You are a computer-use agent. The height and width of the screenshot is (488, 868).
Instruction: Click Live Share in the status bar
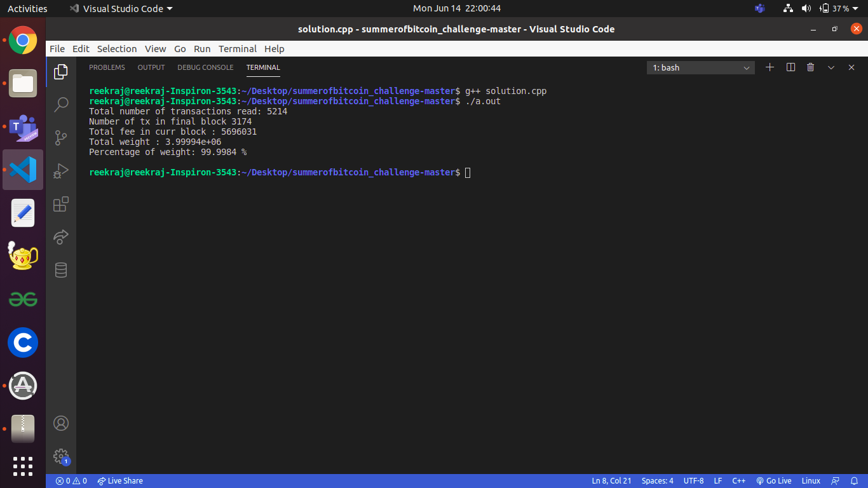click(x=120, y=481)
